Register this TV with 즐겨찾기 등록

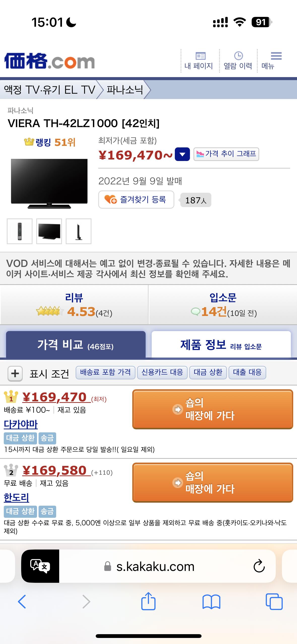click(136, 200)
